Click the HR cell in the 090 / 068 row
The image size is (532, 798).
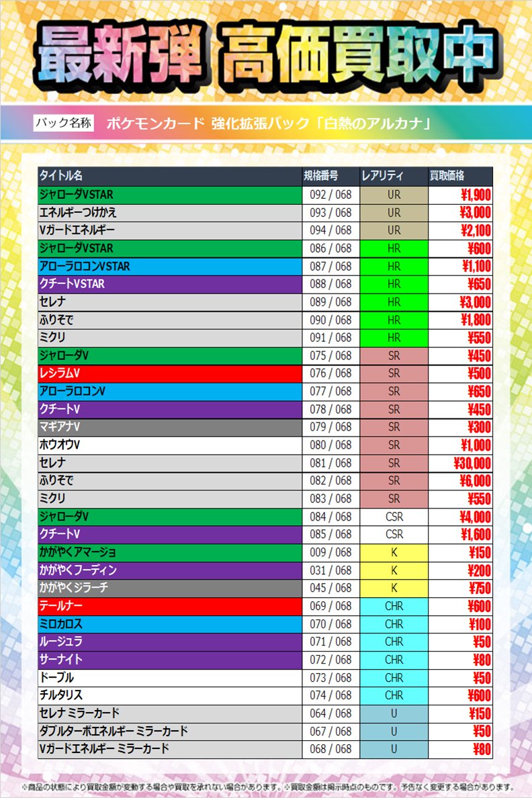[x=394, y=320]
